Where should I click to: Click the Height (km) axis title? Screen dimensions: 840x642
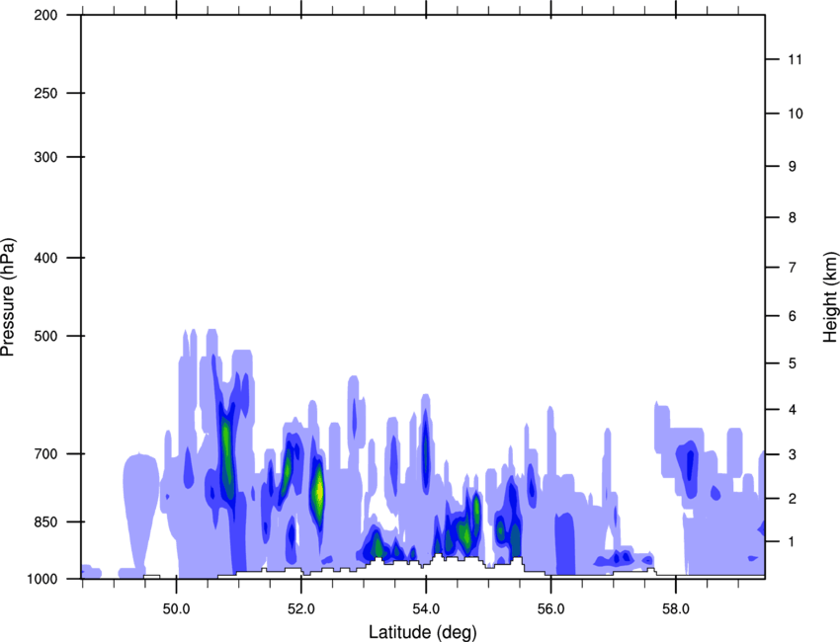pyautogui.click(x=830, y=296)
